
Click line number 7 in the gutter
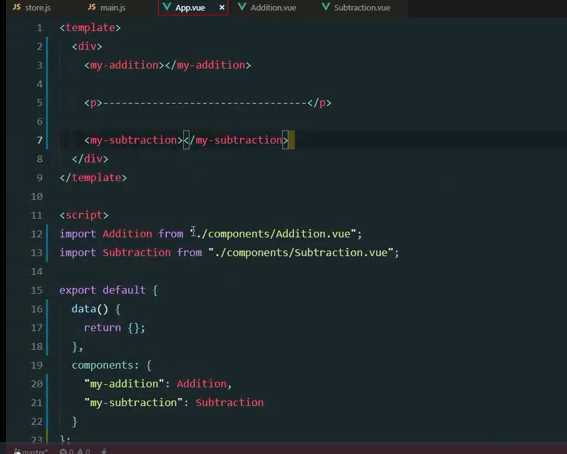(39, 140)
